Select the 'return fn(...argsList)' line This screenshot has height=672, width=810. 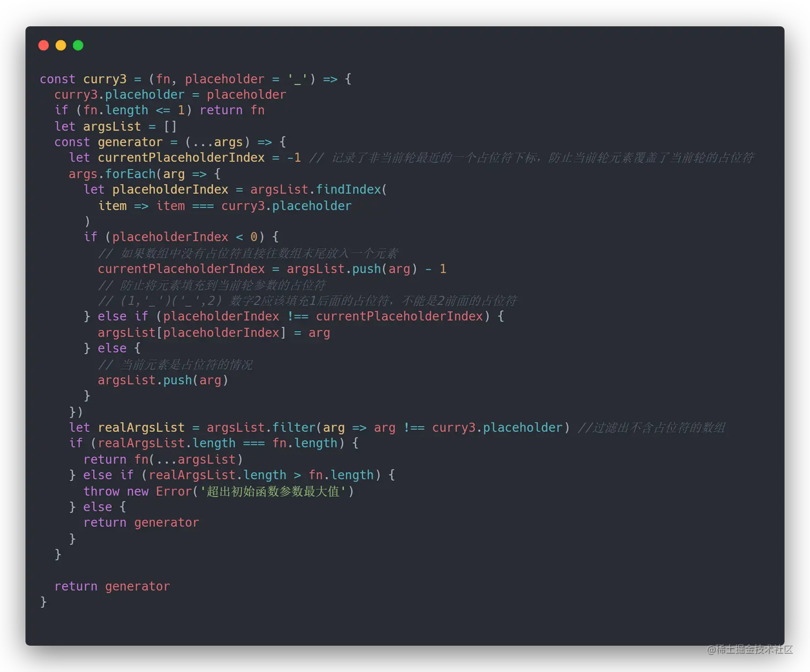(x=163, y=459)
